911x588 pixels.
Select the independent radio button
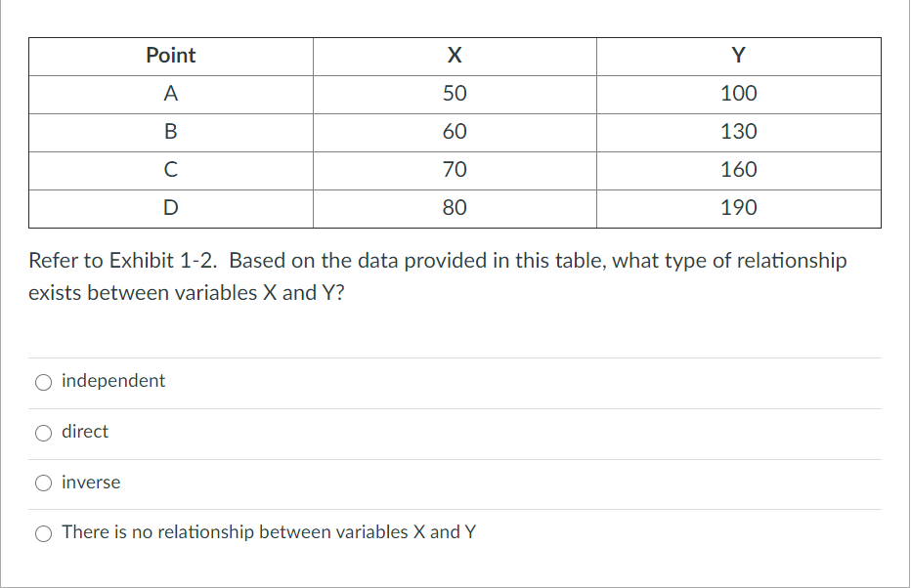(43, 382)
